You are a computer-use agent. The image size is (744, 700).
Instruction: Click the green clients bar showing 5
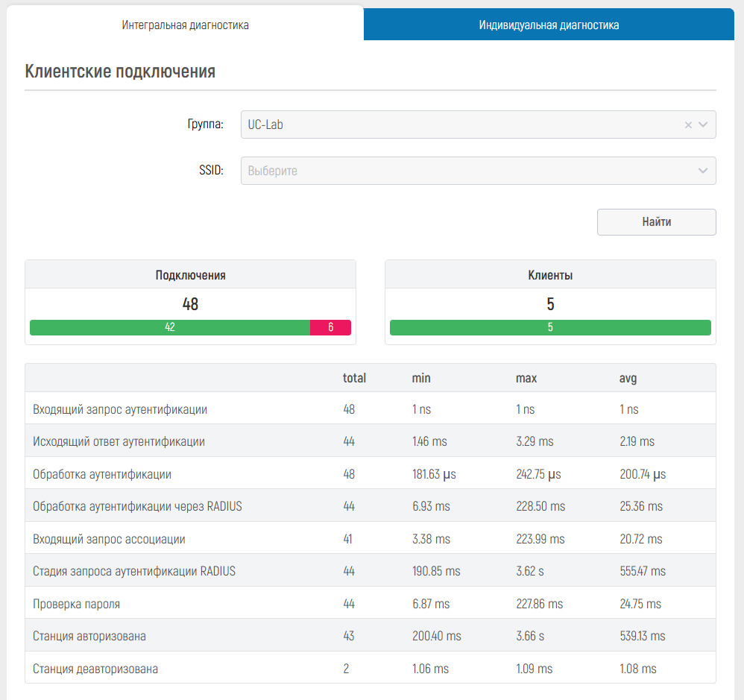point(550,327)
